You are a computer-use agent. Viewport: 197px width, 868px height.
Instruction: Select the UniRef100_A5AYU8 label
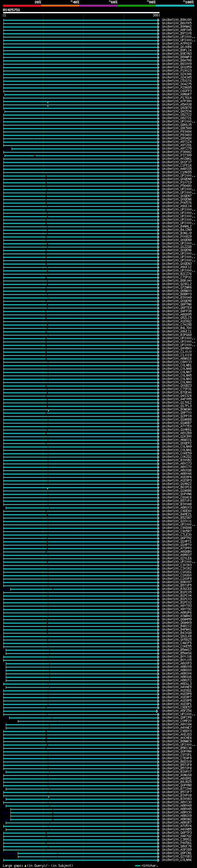click(x=177, y=104)
